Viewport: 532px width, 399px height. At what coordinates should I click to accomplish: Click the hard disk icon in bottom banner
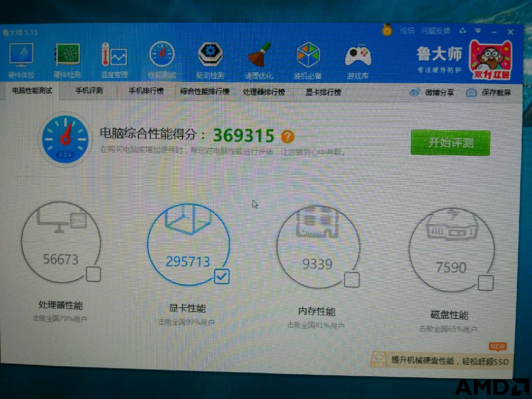[379, 360]
